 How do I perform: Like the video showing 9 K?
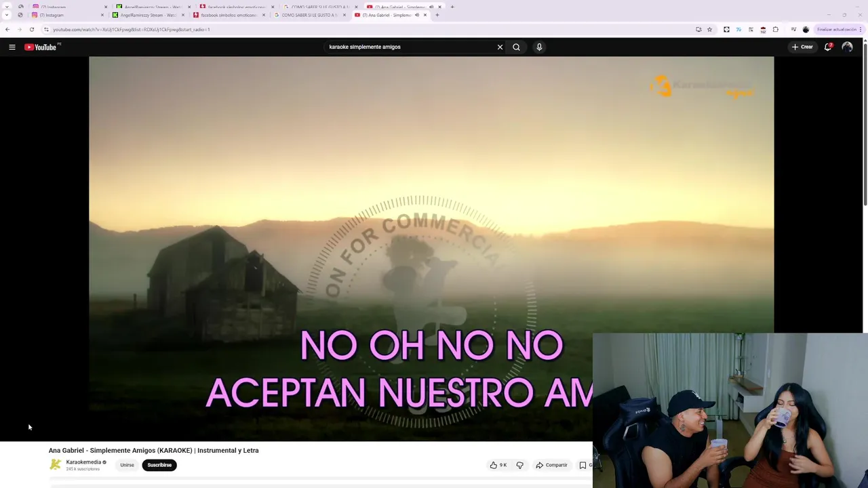pyautogui.click(x=498, y=465)
